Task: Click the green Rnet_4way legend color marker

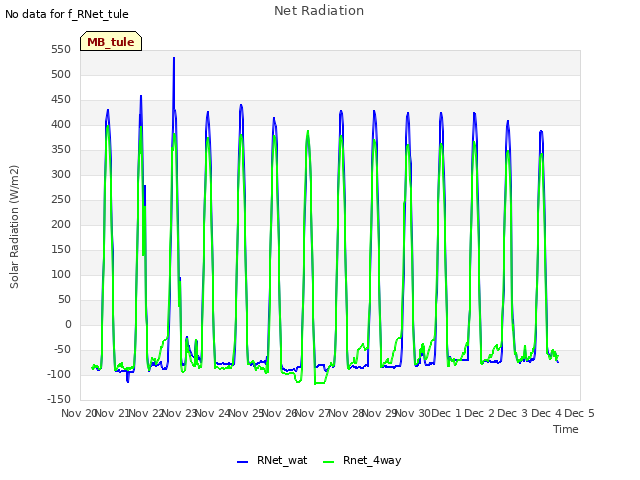Action: [329, 462]
